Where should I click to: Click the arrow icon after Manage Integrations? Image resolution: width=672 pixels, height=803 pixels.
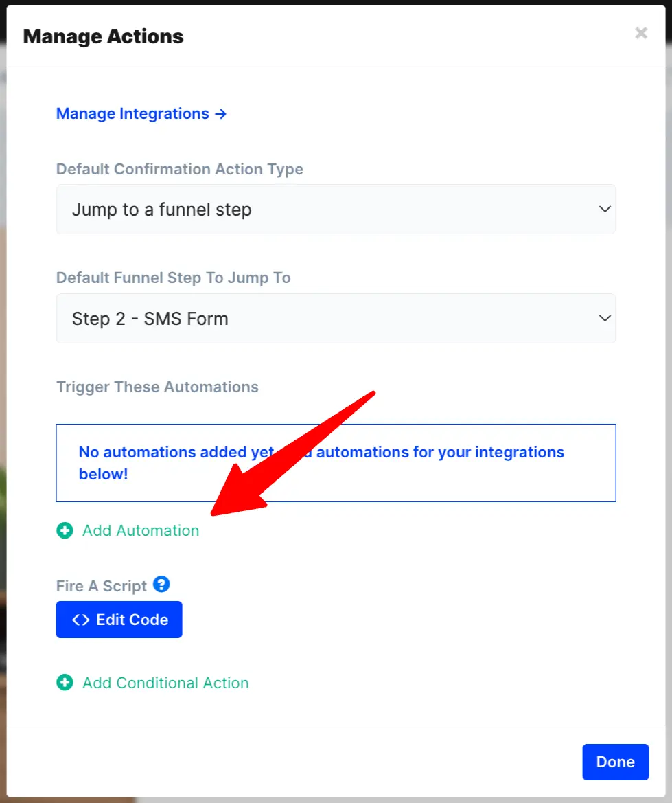pyautogui.click(x=221, y=113)
